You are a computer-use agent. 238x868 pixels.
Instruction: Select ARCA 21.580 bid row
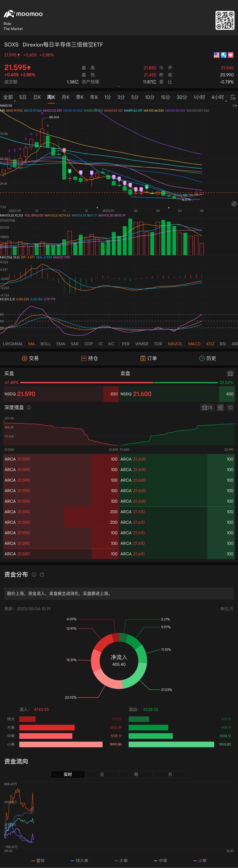click(x=61, y=554)
